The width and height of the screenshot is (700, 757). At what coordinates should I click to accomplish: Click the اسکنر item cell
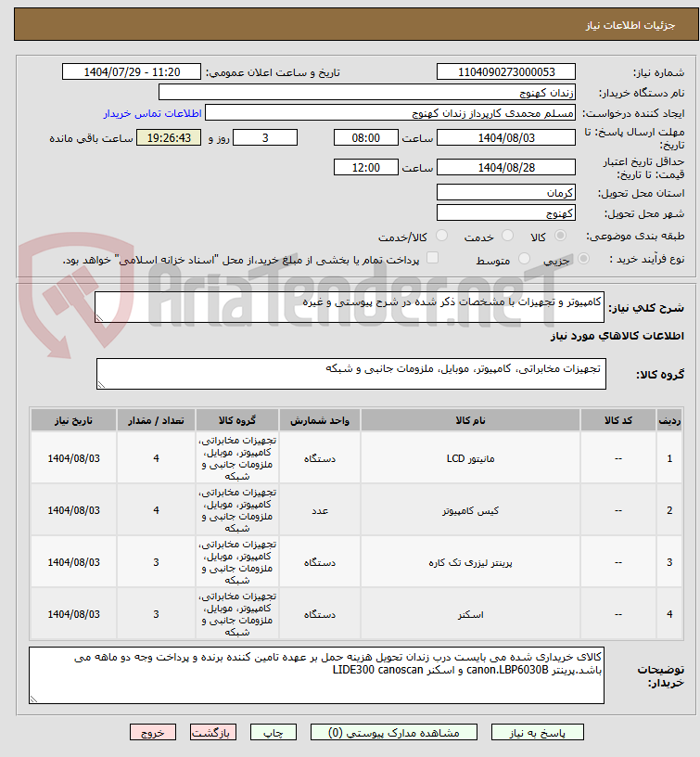click(470, 614)
